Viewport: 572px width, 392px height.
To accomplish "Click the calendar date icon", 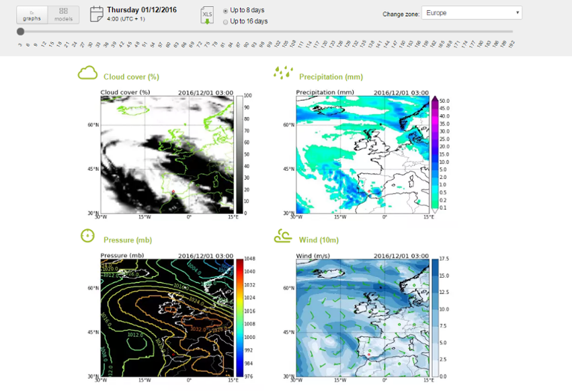I will pyautogui.click(x=97, y=13).
